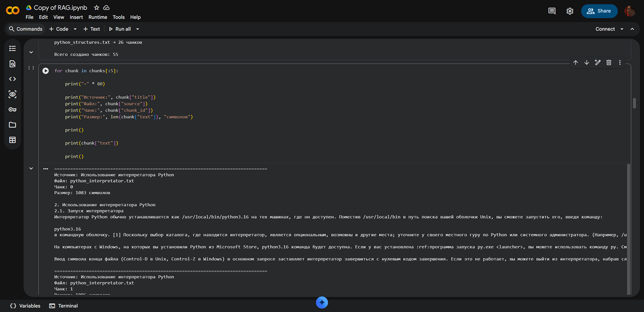
Task: Move cell down with arrow icon
Action: (587, 62)
